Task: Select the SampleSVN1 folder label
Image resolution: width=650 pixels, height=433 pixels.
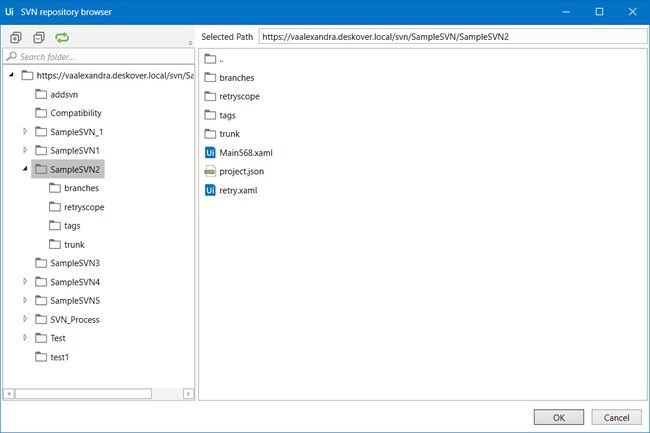Action: point(75,150)
